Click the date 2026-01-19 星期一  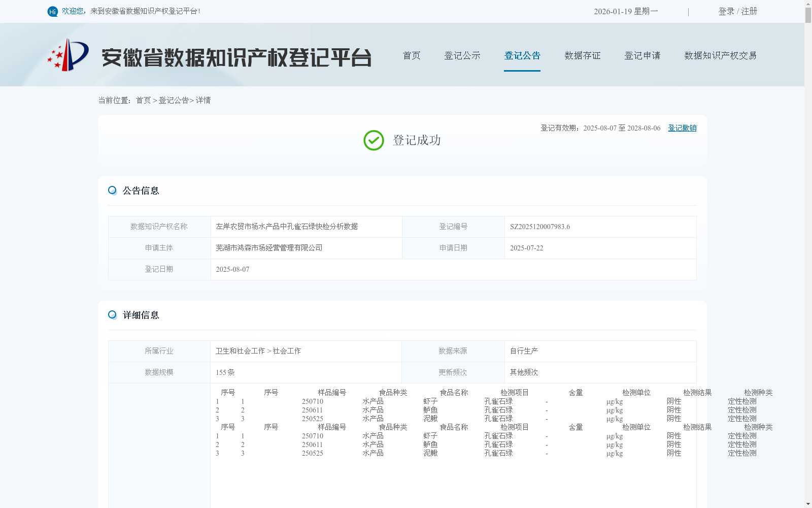pos(626,11)
